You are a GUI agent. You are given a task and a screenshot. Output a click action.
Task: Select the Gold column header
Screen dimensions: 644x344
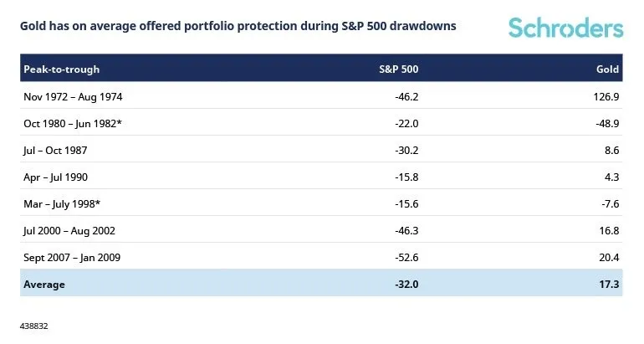pyautogui.click(x=609, y=69)
